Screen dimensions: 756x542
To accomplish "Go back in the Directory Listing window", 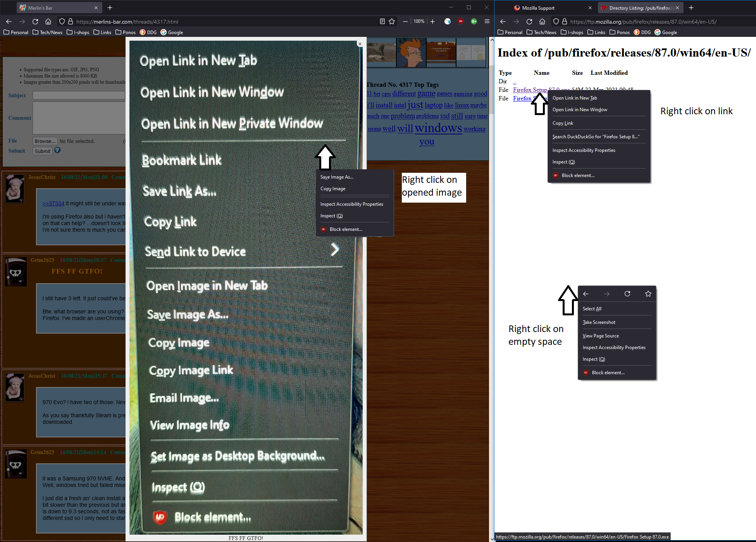I will tap(503, 22).
